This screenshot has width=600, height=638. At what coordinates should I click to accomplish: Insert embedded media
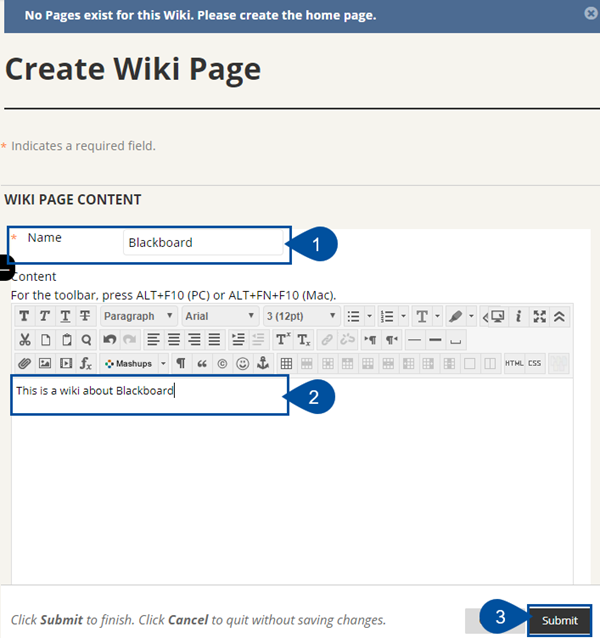(x=66, y=363)
